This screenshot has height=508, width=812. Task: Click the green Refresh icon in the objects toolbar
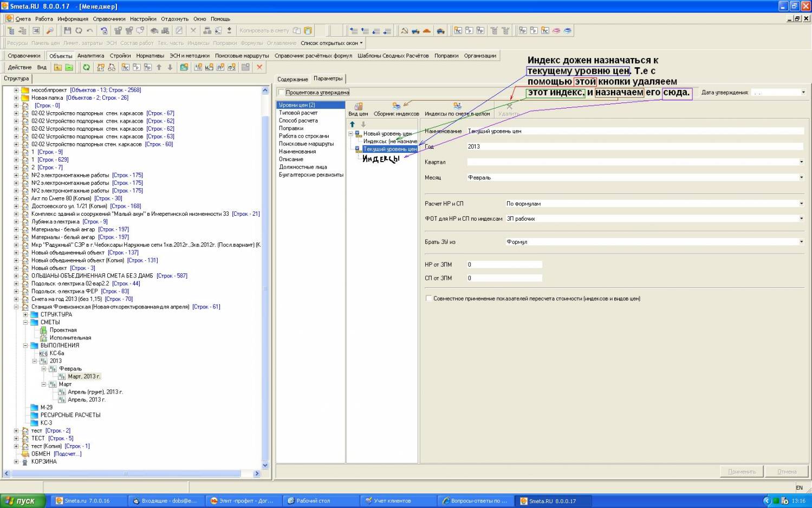tap(86, 67)
